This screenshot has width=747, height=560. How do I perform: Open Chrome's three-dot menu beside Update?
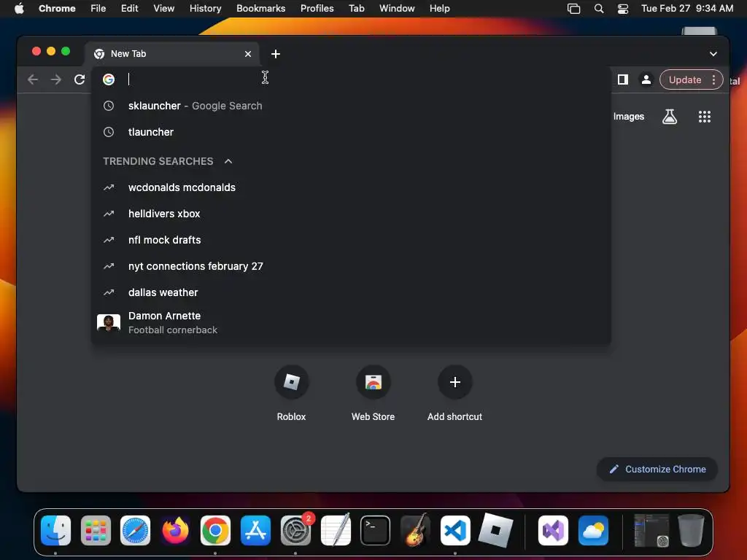(713, 79)
